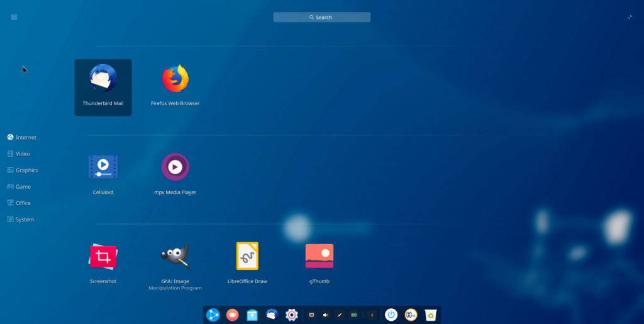Click the screen-shaped tray icon in dock
Screen dimensions: 644x324
(x=311, y=315)
